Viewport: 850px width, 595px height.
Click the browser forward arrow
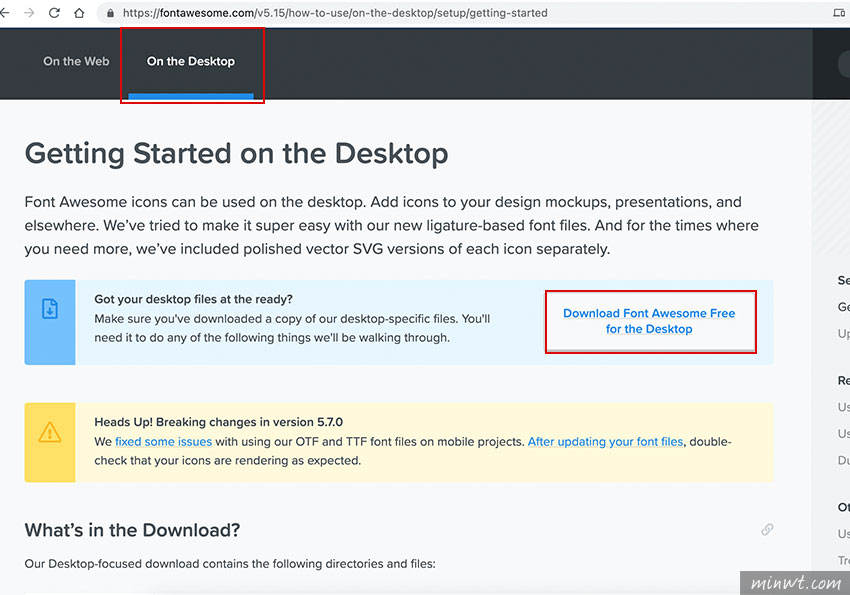pyautogui.click(x=29, y=12)
